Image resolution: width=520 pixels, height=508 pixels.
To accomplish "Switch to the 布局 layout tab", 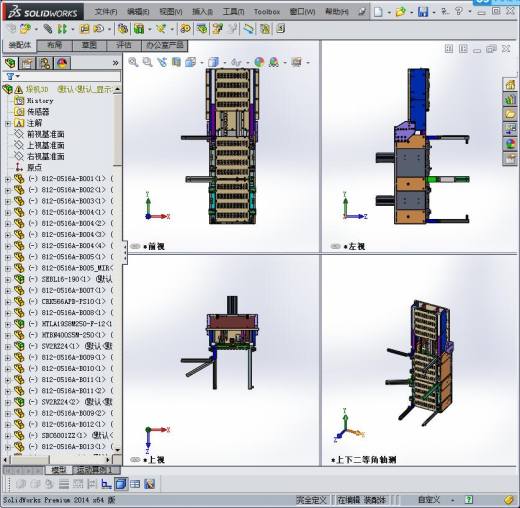I will (55, 45).
